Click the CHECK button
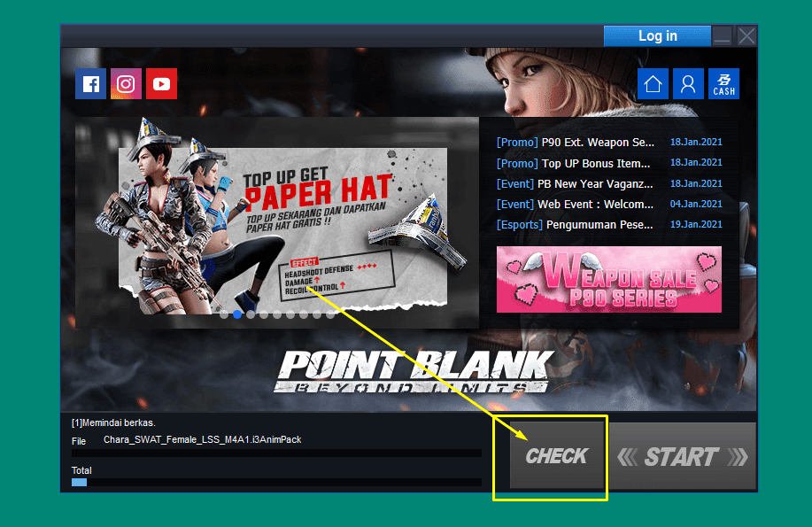812x527 pixels. (557, 456)
